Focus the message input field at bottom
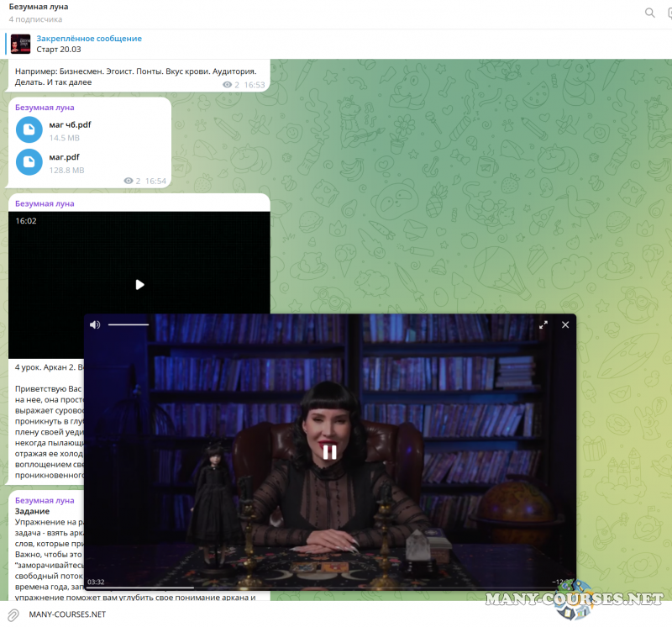This screenshot has height=627, width=672. [252, 614]
